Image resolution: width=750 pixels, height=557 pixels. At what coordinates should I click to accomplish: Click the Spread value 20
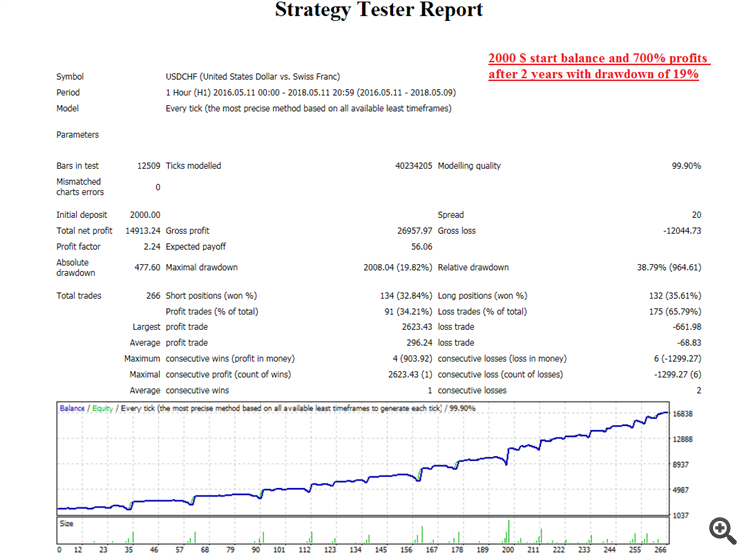[x=696, y=215]
